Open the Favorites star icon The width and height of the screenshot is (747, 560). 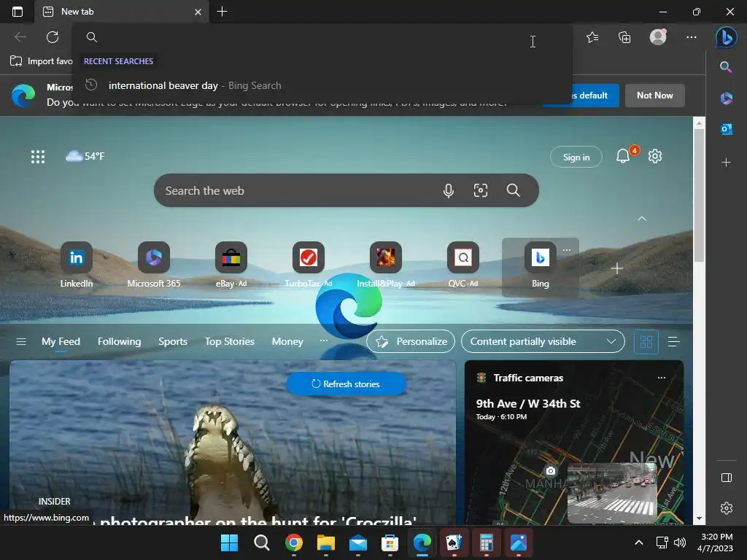[592, 37]
